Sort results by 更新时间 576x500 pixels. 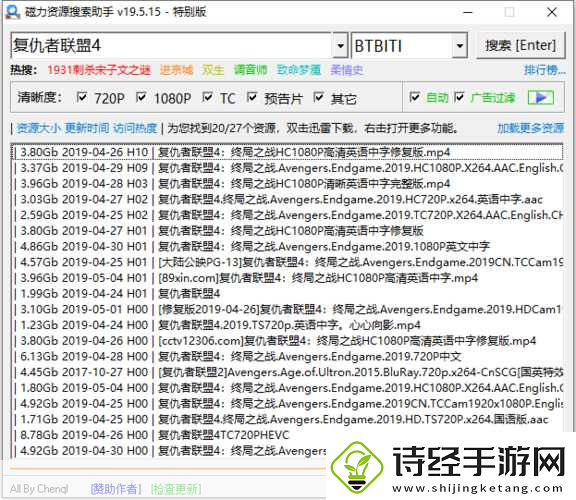click(x=87, y=128)
